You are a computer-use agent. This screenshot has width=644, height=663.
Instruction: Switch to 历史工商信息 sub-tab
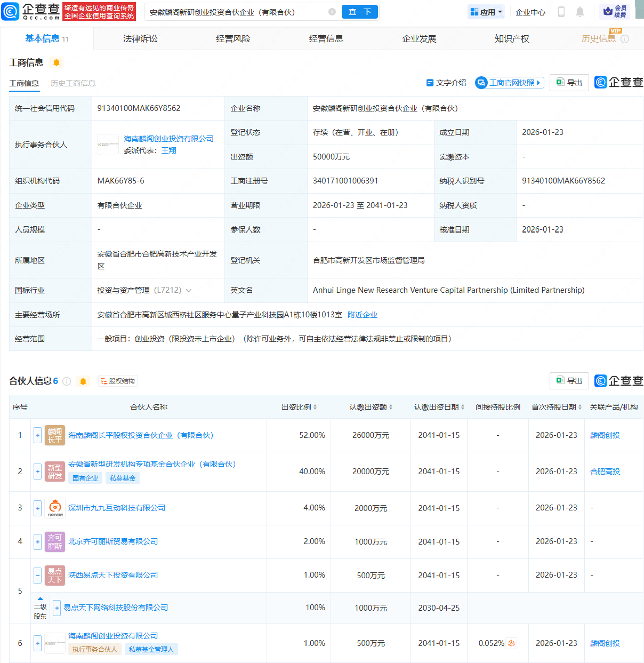(x=73, y=83)
